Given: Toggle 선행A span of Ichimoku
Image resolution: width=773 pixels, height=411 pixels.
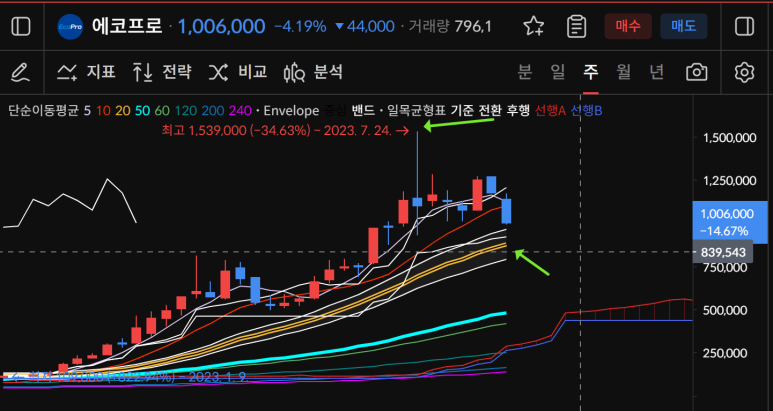Looking at the screenshot, I should (x=550, y=111).
